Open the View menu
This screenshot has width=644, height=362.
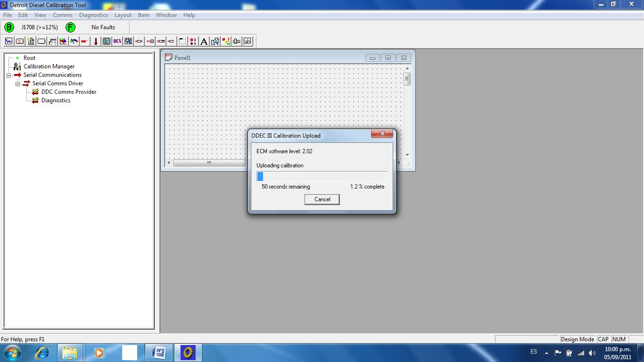(x=40, y=15)
